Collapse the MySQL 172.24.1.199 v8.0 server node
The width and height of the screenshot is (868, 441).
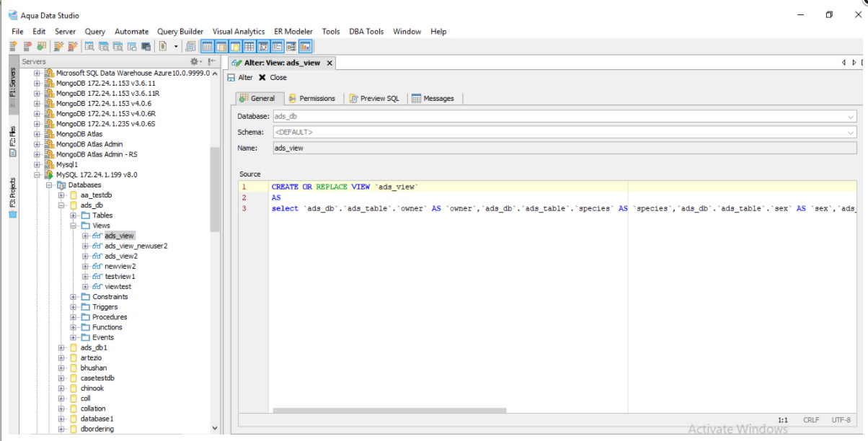coord(37,174)
